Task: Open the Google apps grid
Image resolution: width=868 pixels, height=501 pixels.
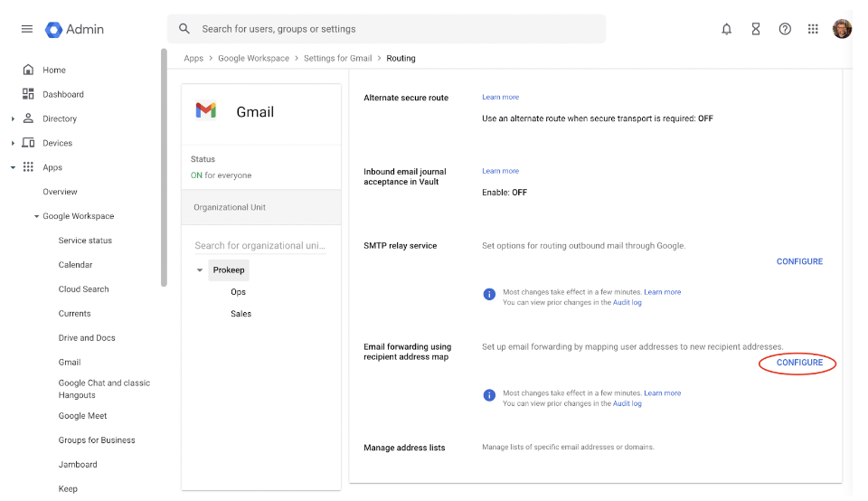Action: point(813,29)
